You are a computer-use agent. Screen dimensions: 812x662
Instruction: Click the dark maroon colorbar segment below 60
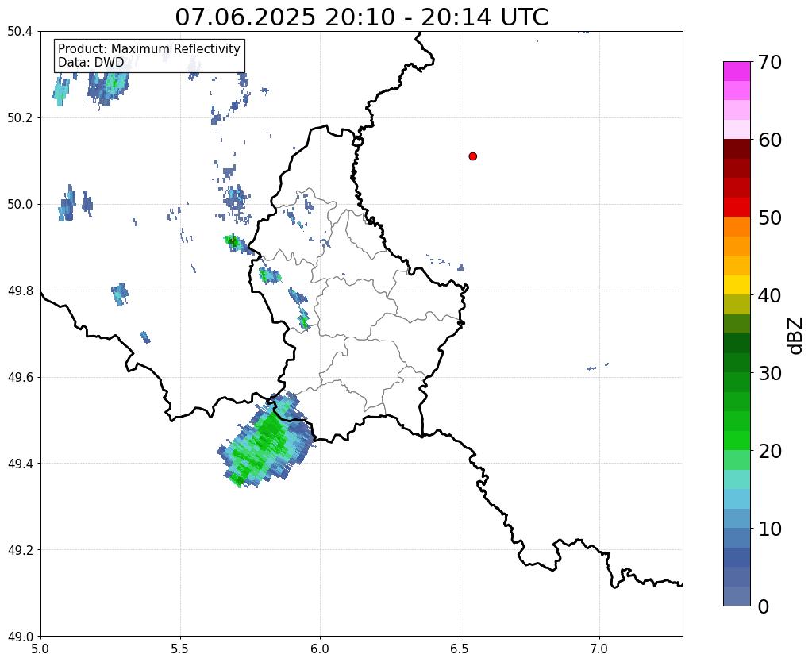coord(737,148)
